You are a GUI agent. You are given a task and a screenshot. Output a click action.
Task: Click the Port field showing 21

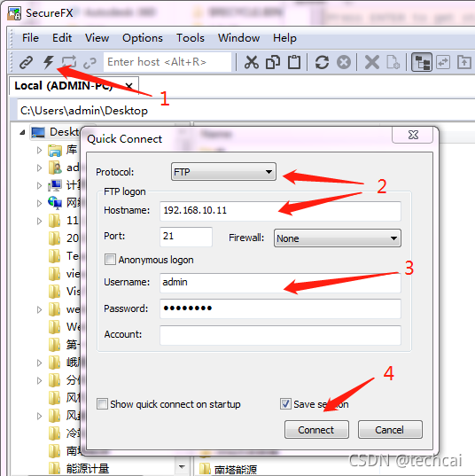[x=186, y=237]
